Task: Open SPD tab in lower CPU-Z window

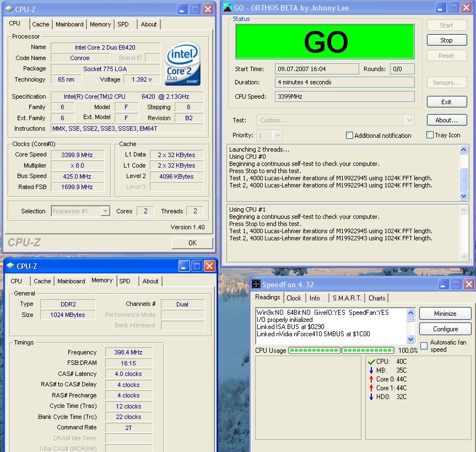Action: click(x=125, y=281)
